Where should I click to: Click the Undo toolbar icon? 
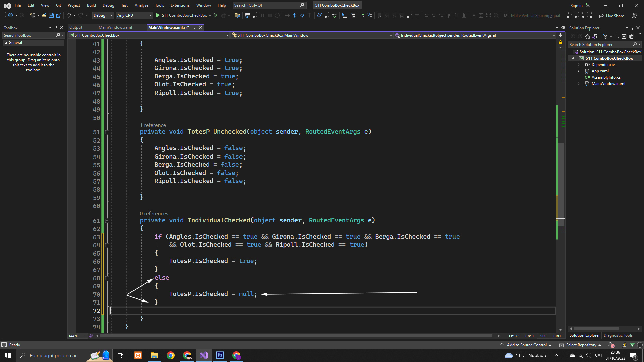click(x=68, y=15)
